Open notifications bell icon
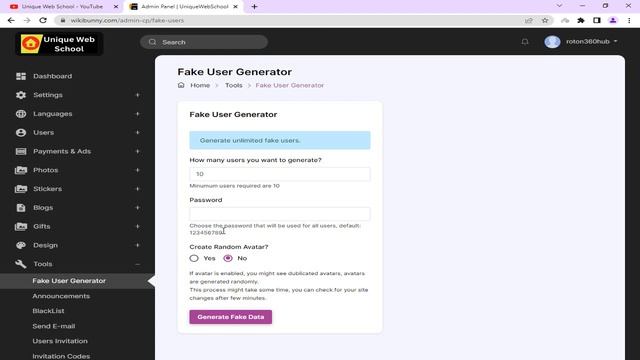Image resolution: width=640 pixels, height=360 pixels. 525,42
